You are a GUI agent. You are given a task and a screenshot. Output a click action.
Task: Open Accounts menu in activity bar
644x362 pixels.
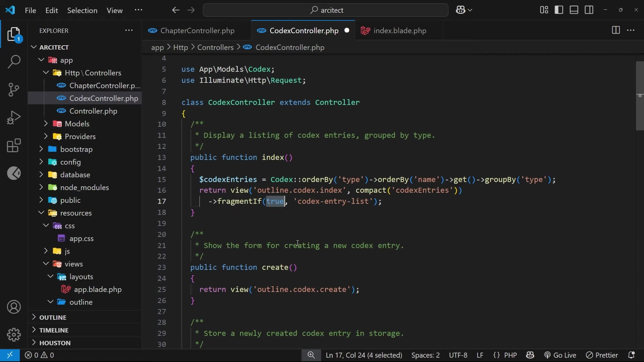point(14,307)
